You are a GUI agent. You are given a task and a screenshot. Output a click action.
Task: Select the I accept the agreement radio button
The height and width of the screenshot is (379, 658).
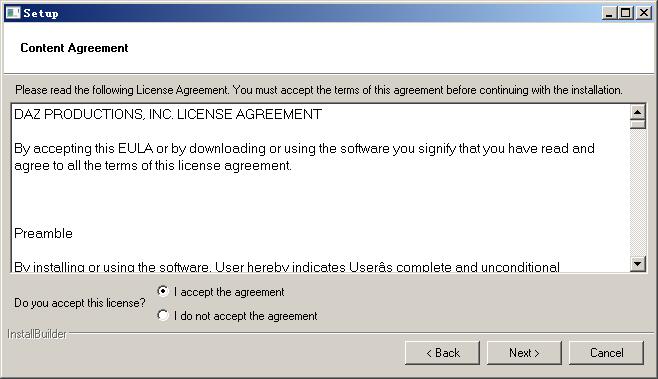(163, 291)
